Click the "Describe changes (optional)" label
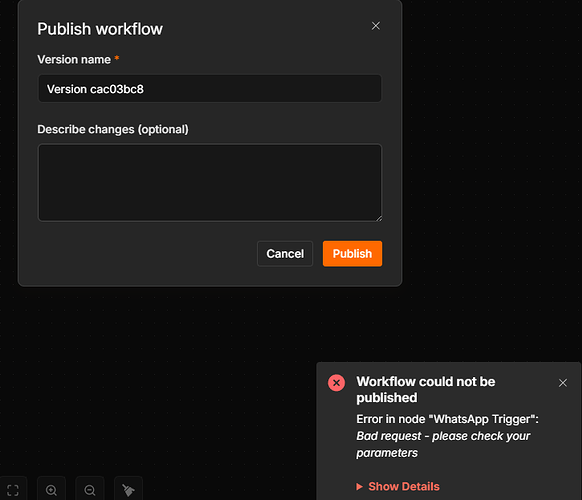 (x=113, y=129)
